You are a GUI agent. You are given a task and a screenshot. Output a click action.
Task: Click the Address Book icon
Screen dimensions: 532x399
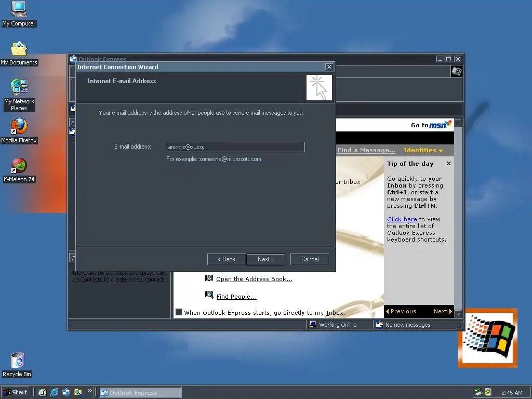point(209,278)
